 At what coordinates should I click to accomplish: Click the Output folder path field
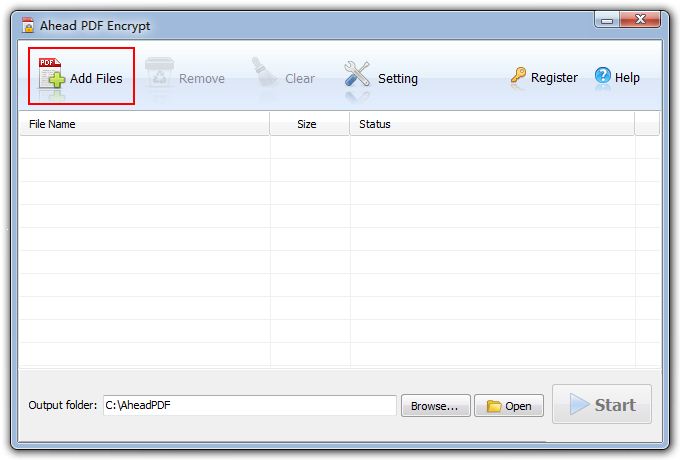pyautogui.click(x=250, y=405)
